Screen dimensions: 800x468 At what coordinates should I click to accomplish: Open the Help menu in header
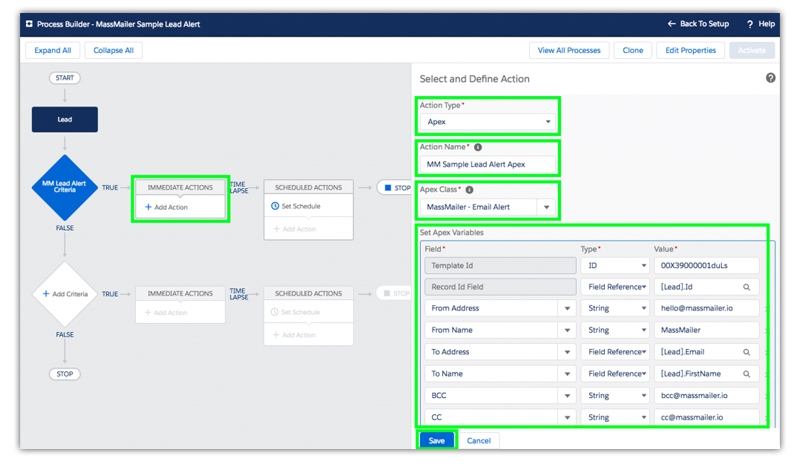pos(760,24)
